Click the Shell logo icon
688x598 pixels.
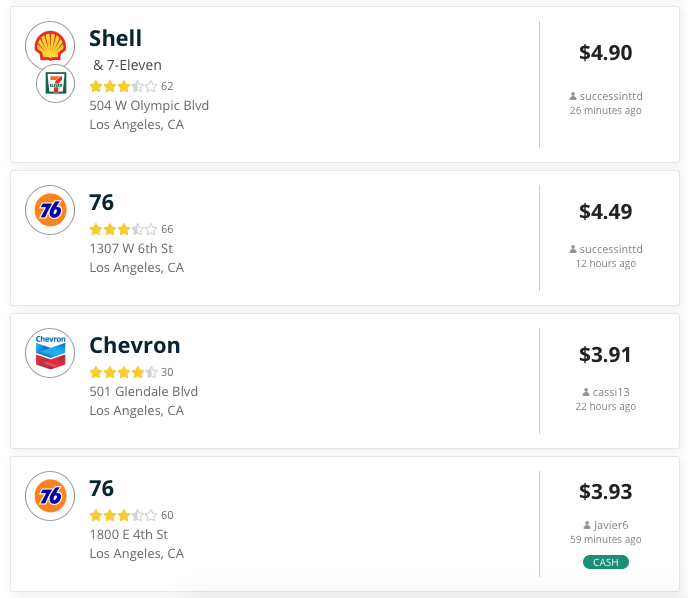49,46
